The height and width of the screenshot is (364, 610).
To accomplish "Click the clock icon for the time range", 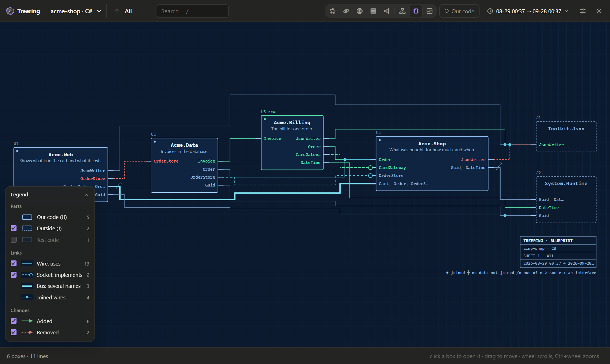I will pos(490,11).
